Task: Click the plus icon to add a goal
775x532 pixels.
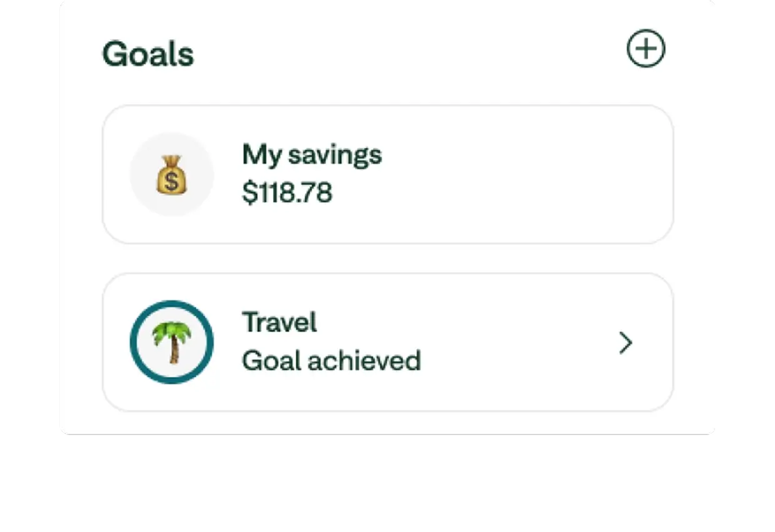Action: click(x=646, y=49)
